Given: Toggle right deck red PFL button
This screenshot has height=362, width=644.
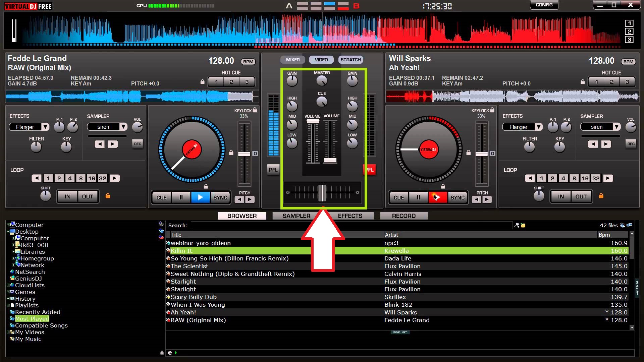Looking at the screenshot, I should (x=370, y=170).
